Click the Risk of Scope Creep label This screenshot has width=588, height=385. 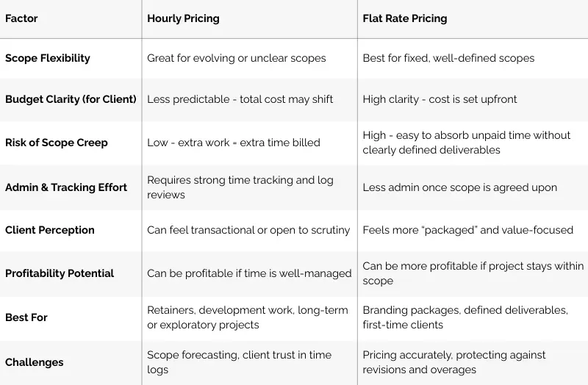pos(57,143)
